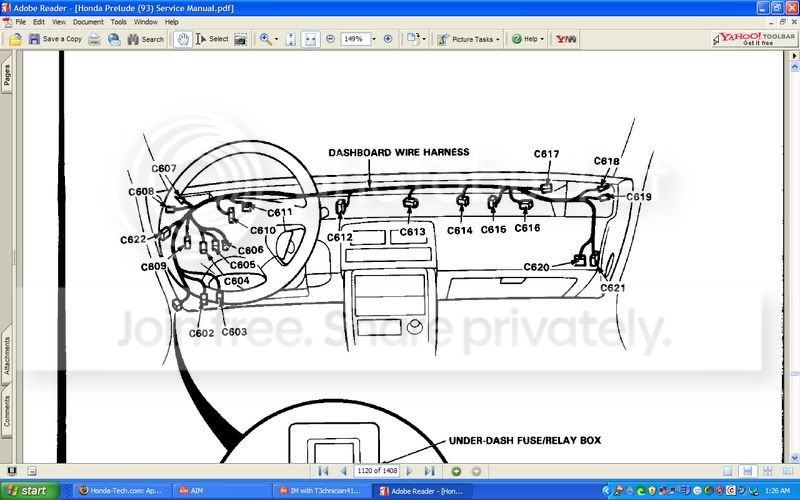800x500 pixels.
Task: Click the Snapshot camera tool
Action: tap(242, 39)
